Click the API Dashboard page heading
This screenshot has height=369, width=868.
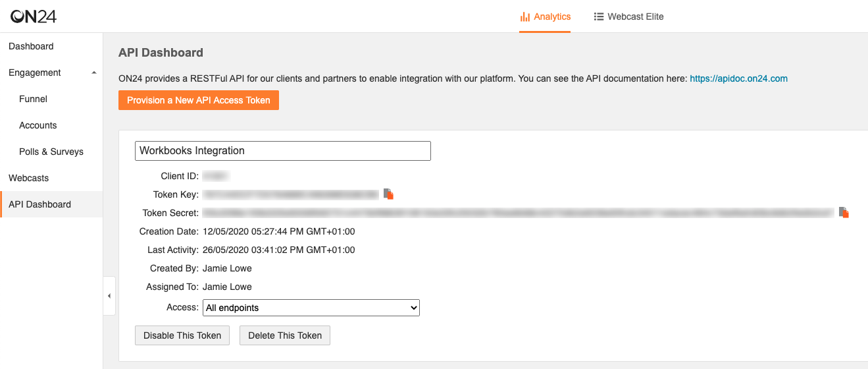pyautogui.click(x=161, y=53)
